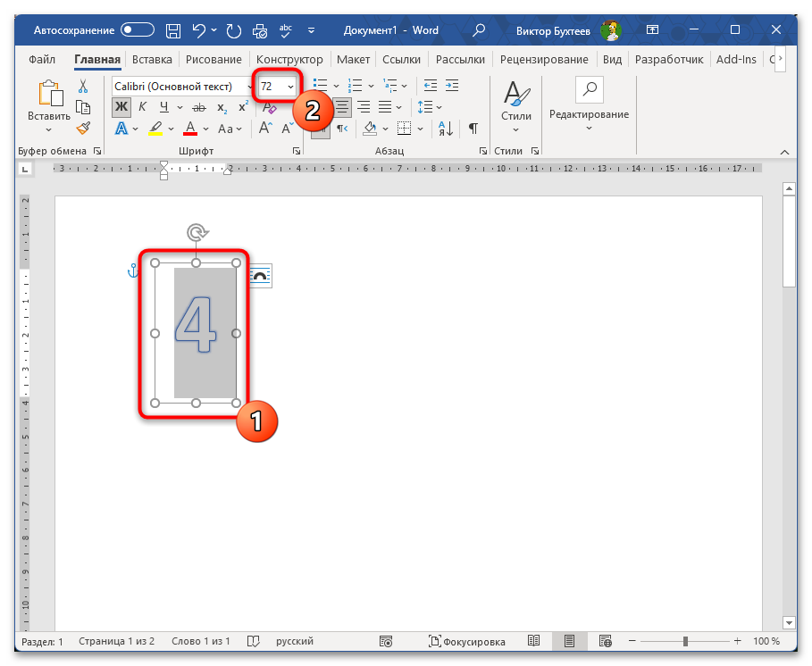Click the Cut scissors icon
Viewport: 812px width, 666px height.
point(83,87)
